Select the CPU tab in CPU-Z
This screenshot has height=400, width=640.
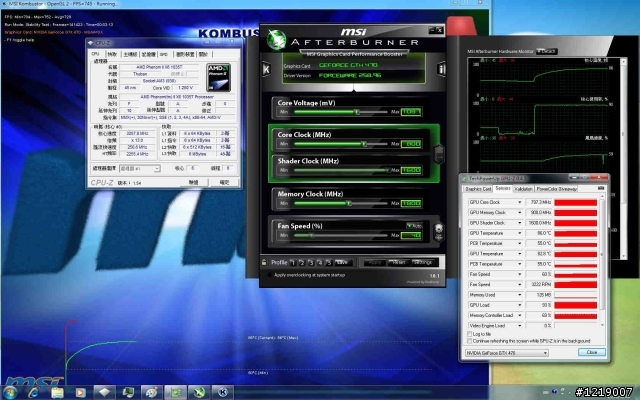coord(96,53)
